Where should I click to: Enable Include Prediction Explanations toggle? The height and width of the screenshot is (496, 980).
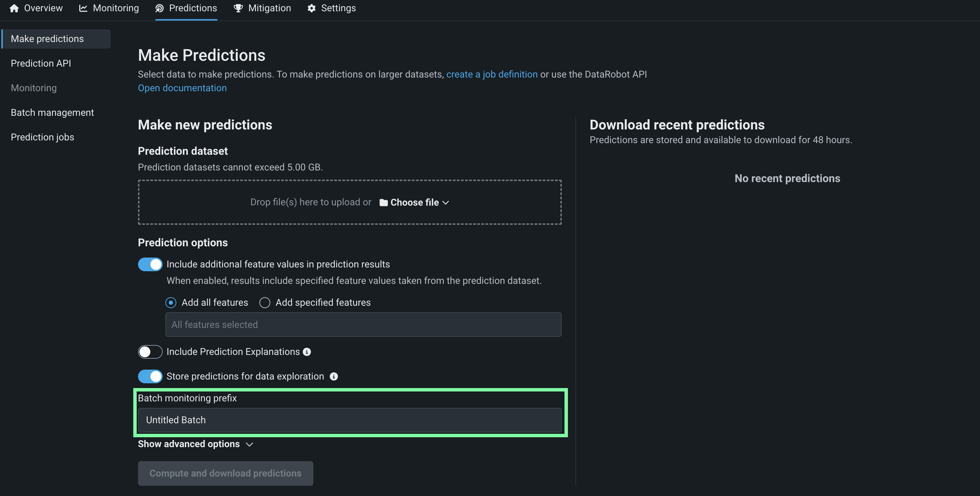[x=150, y=352]
